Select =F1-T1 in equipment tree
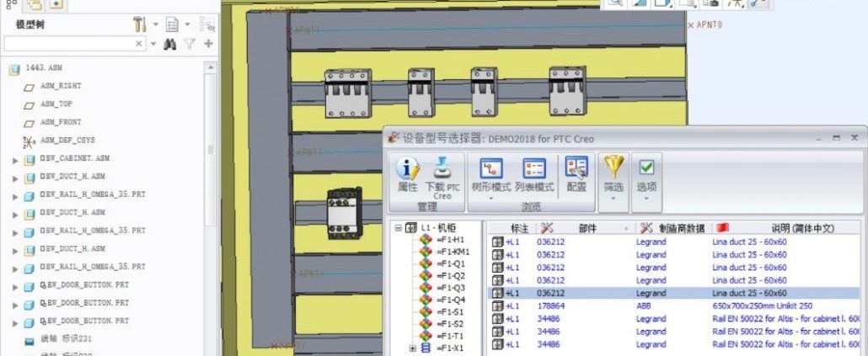The height and width of the screenshot is (356, 868). coord(450,336)
